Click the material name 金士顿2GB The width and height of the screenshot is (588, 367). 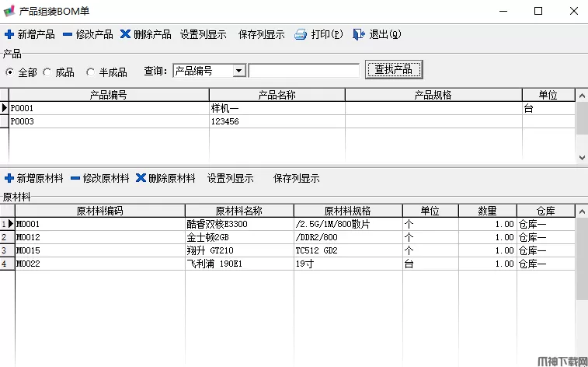point(207,237)
